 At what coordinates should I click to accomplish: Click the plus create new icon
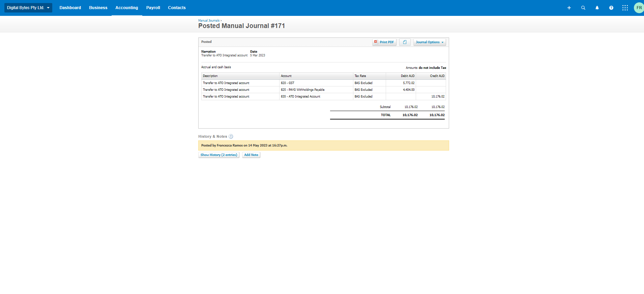point(569,8)
